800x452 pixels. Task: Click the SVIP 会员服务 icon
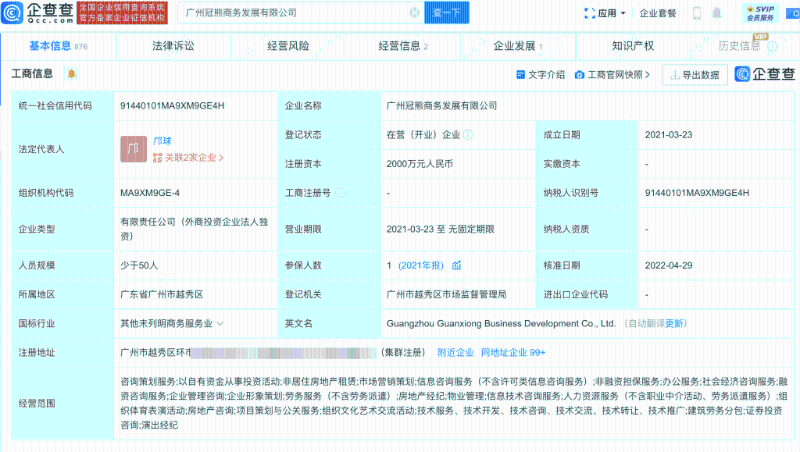[764, 13]
